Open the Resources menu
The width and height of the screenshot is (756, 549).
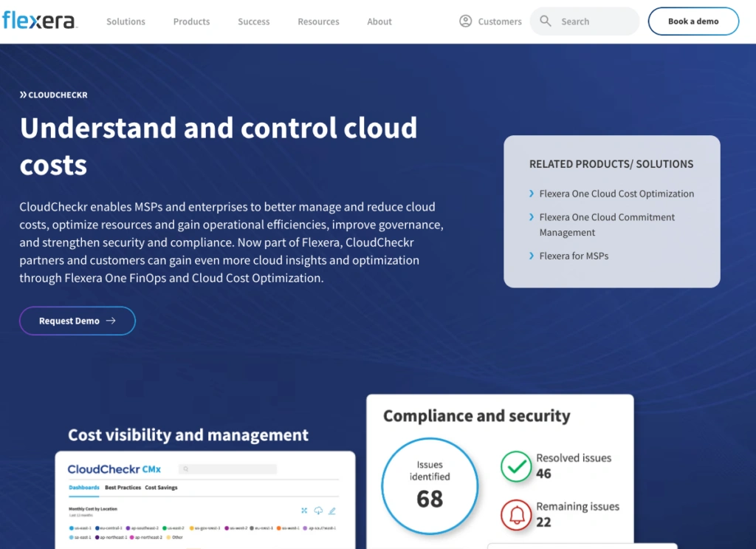[318, 21]
